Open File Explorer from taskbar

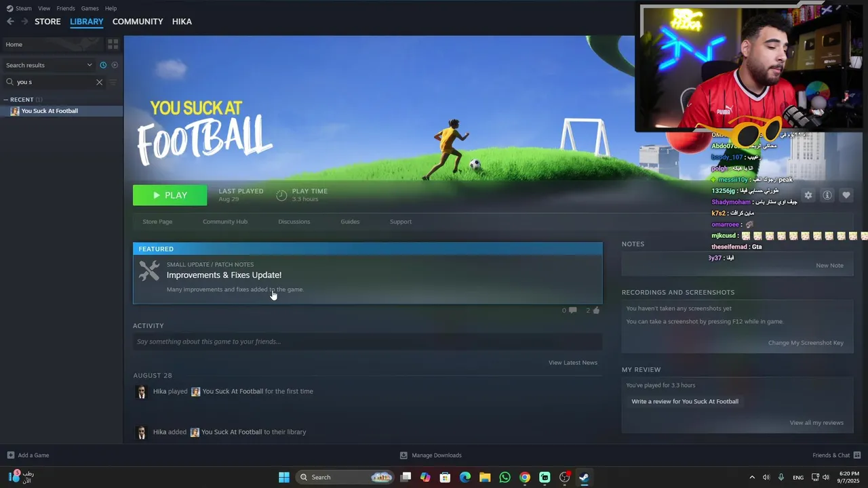(485, 477)
